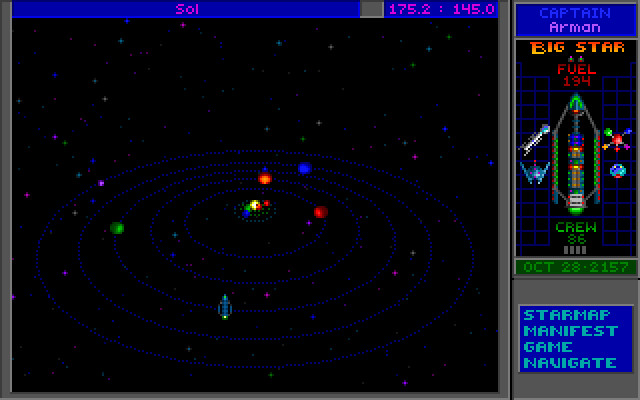Image resolution: width=640 pixels, height=400 pixels.
Task: Click the gray box beside the coordinates
Action: point(371,9)
